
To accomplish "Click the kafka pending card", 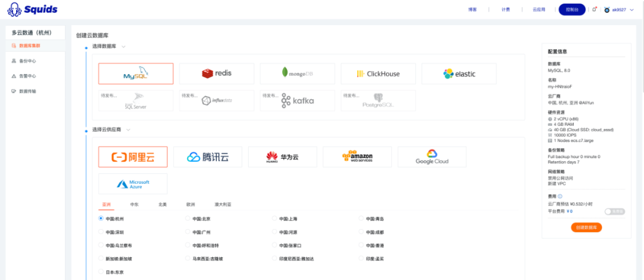I will 298,101.
